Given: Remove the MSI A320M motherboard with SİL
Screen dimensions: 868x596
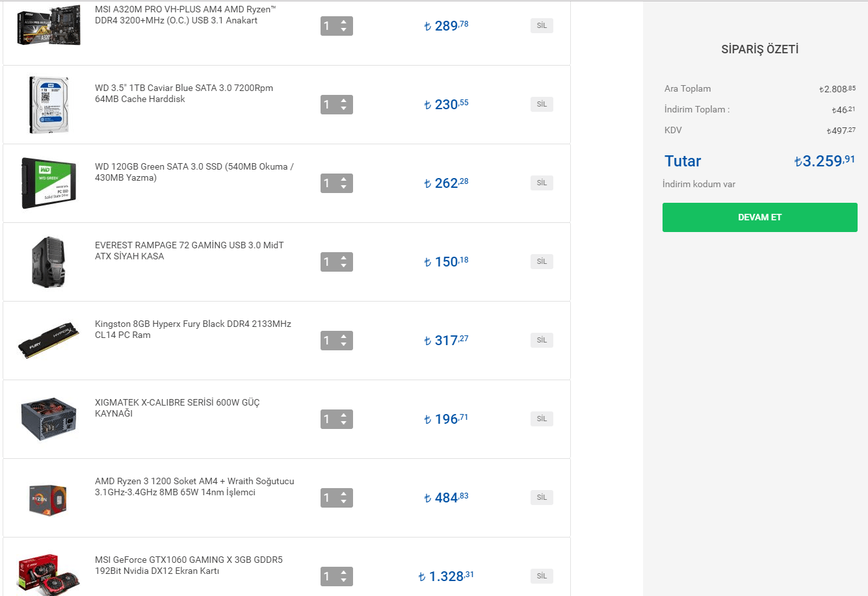Looking at the screenshot, I should click(542, 25).
